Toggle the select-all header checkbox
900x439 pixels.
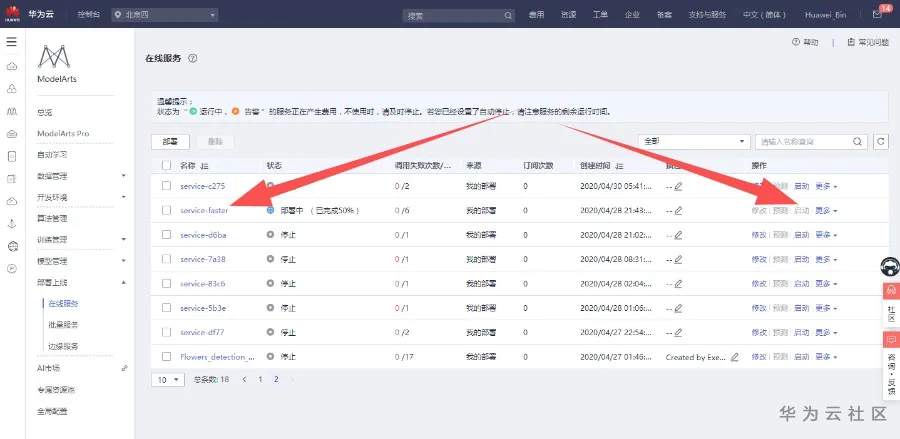pos(166,165)
